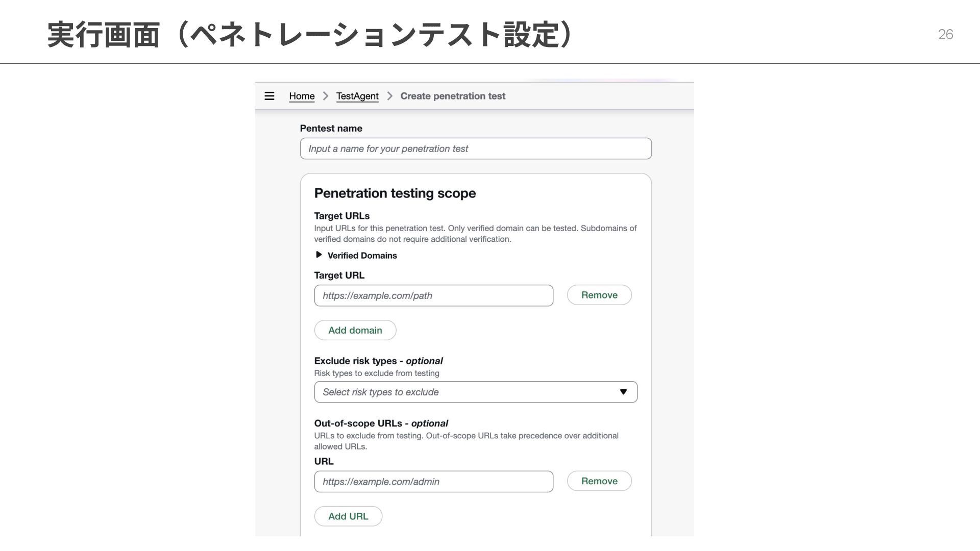The image size is (980, 551).
Task: Click the Penetration testing scope heading
Action: [x=395, y=193]
